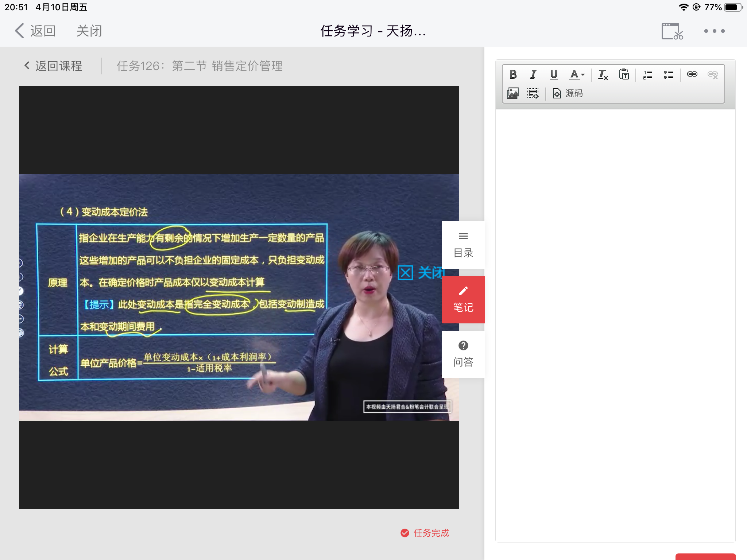
Task: Open the 问答 Q&A panel
Action: click(x=463, y=354)
